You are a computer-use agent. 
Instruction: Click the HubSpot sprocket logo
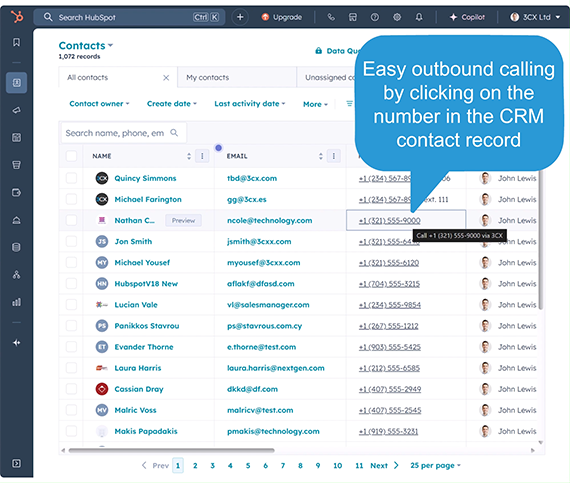coord(17,17)
